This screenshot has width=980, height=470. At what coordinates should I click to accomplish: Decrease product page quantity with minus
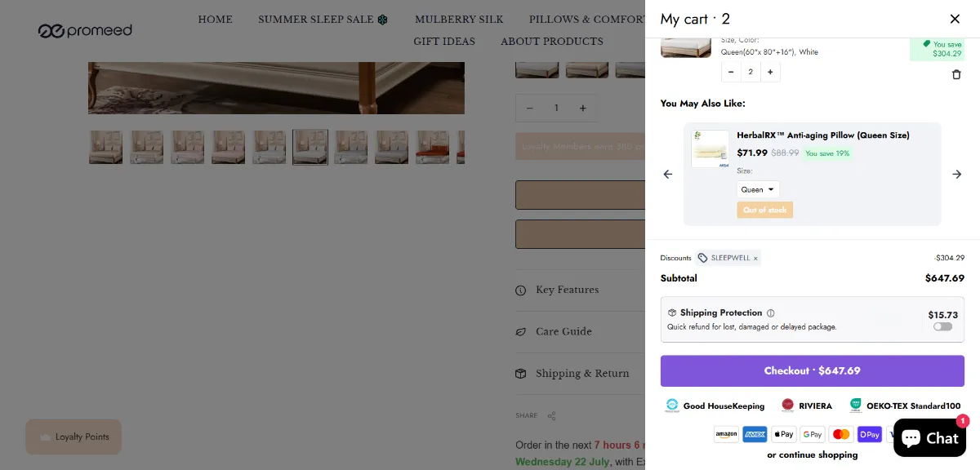click(530, 108)
